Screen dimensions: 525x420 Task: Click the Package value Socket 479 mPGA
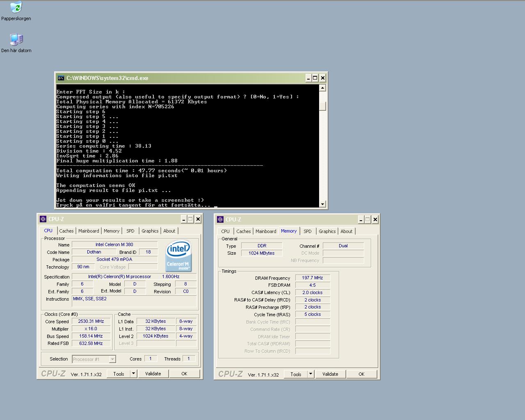click(x=114, y=259)
